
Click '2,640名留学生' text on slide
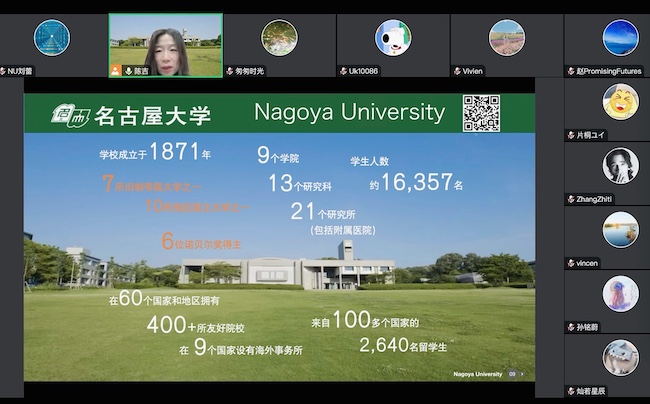tap(403, 345)
